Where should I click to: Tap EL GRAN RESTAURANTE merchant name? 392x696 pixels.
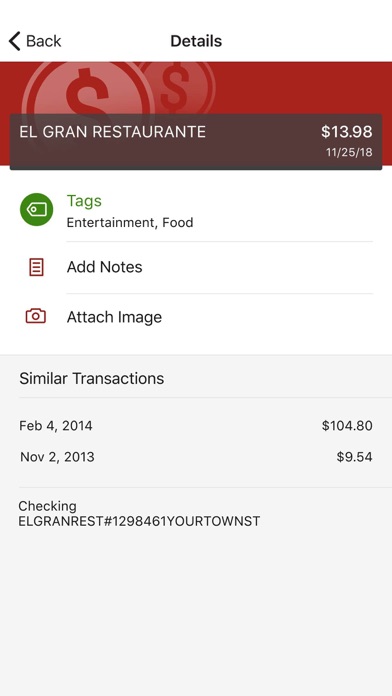click(112, 132)
